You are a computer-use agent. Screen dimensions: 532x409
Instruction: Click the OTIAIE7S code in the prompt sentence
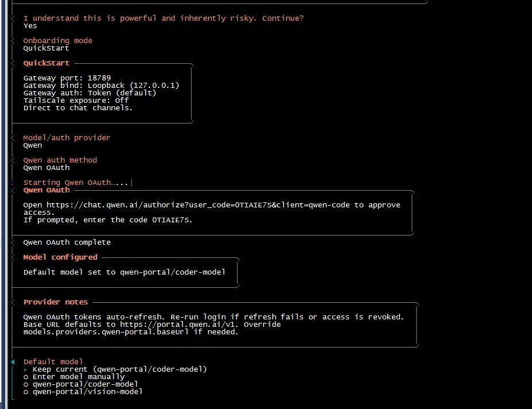(x=173, y=220)
